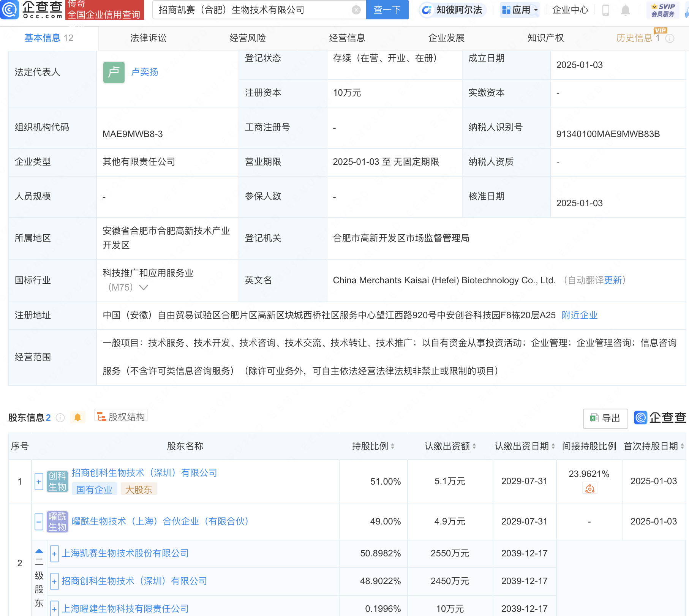Collapse the 二级股东 arrow
The height and width of the screenshot is (616, 689).
tap(39, 551)
